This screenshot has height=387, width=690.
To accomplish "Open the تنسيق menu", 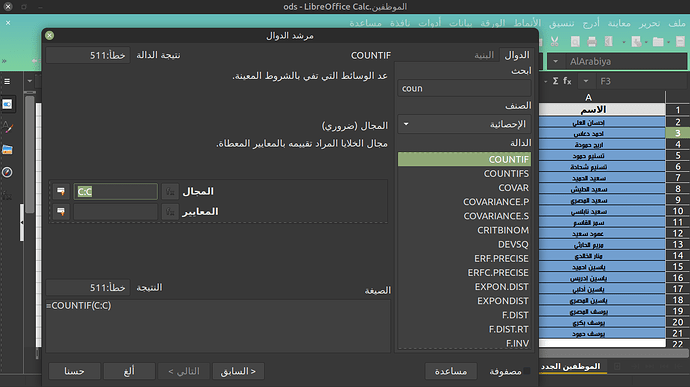I will coord(561,23).
